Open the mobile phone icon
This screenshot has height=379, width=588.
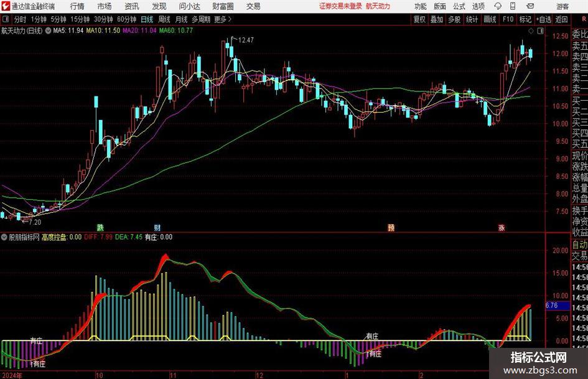point(513,6)
